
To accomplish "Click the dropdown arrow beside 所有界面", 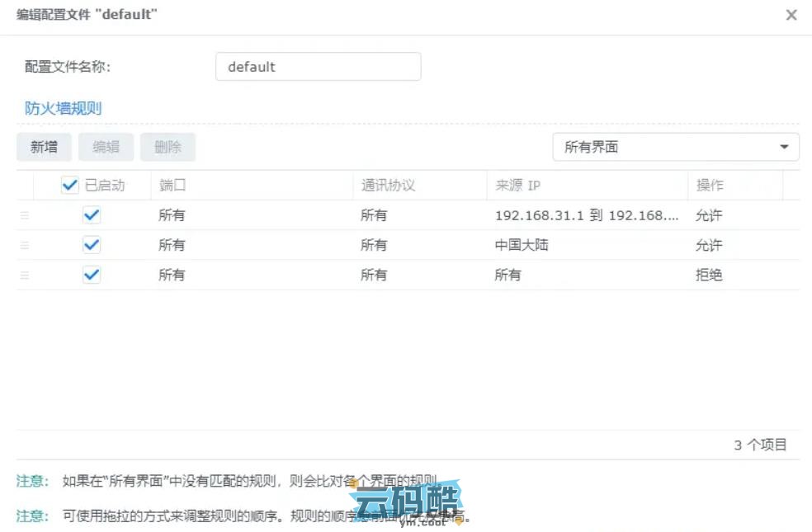I will point(783,148).
